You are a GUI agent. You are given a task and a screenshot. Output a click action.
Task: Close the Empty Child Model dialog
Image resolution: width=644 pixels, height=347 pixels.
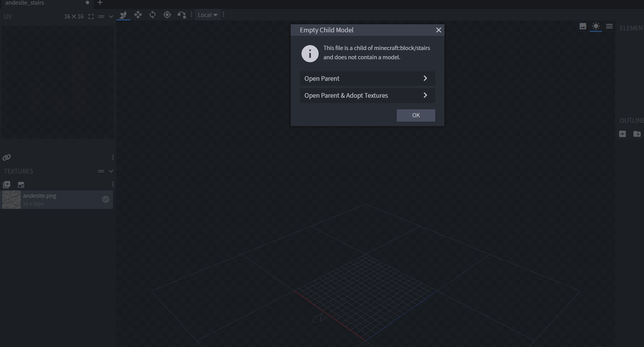coord(438,30)
